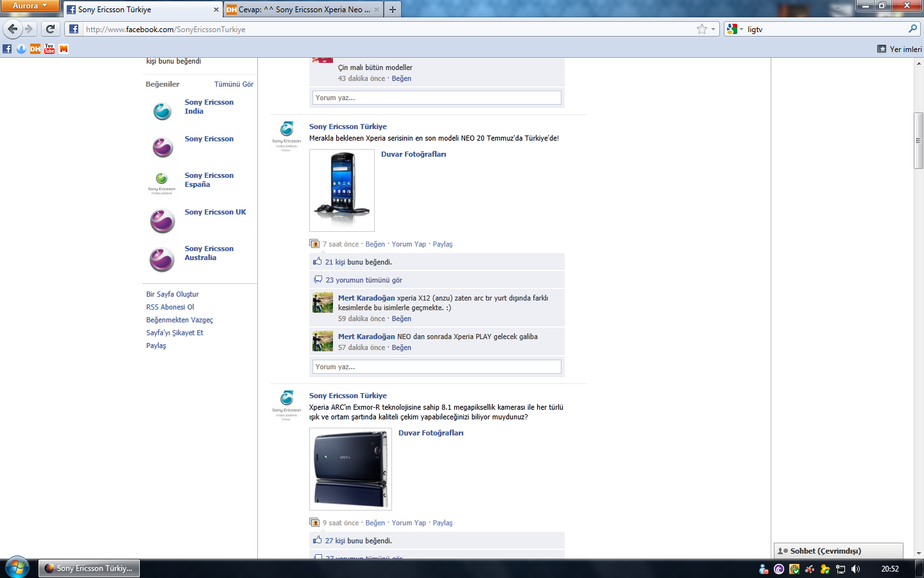
Task: Click the Tümünü Gör link
Action: (234, 84)
